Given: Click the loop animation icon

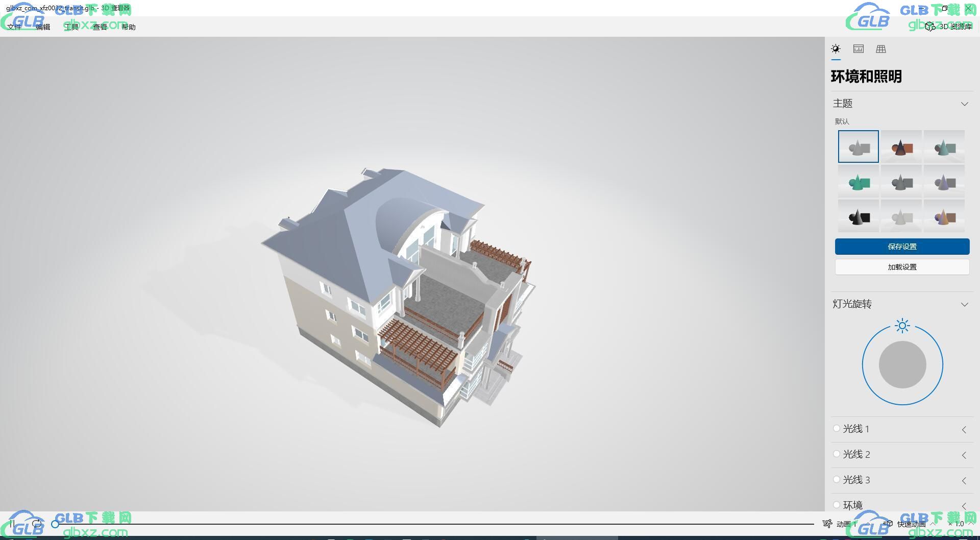Looking at the screenshot, I should (x=37, y=524).
